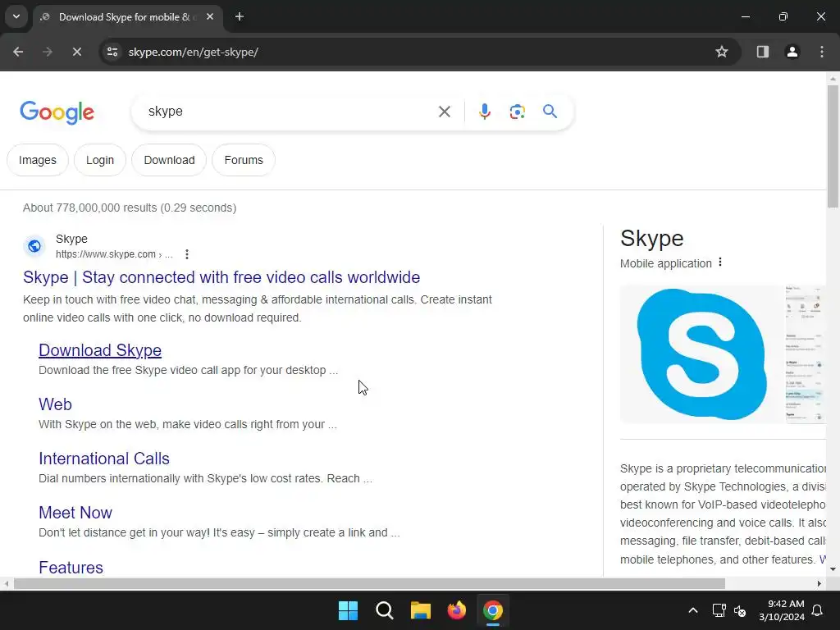Click the horizontal scrollbar thumb

(x=369, y=583)
